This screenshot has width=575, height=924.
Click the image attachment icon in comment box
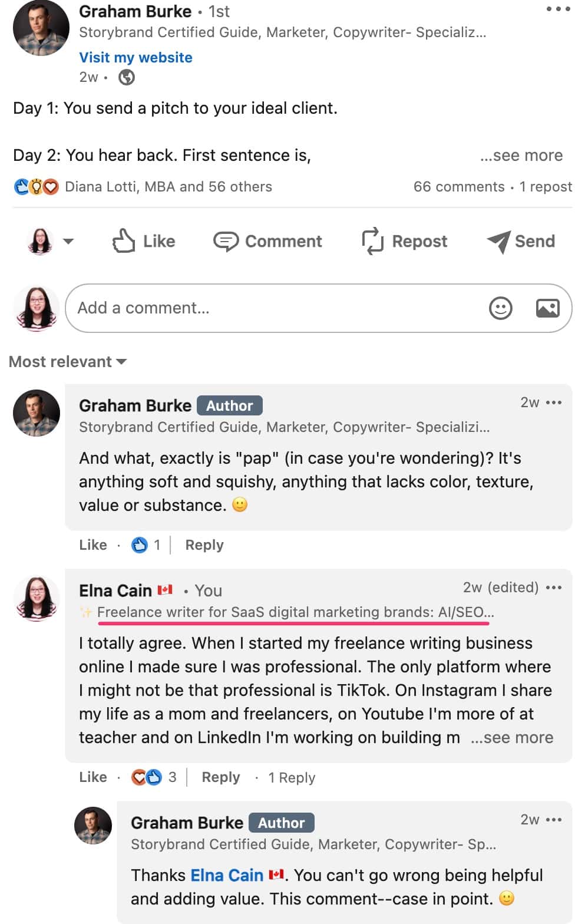(x=548, y=308)
